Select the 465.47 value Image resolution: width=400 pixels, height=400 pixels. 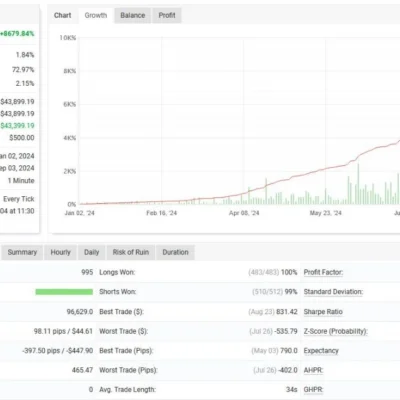[x=82, y=370]
